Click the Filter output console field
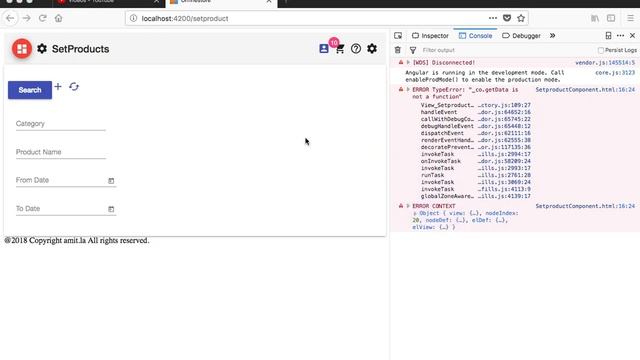640x360 pixels. click(x=506, y=50)
